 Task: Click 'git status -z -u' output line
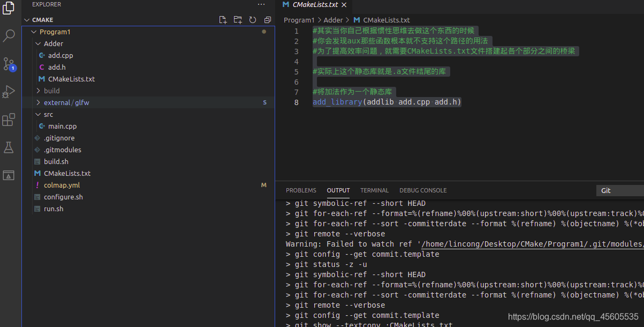(327, 264)
